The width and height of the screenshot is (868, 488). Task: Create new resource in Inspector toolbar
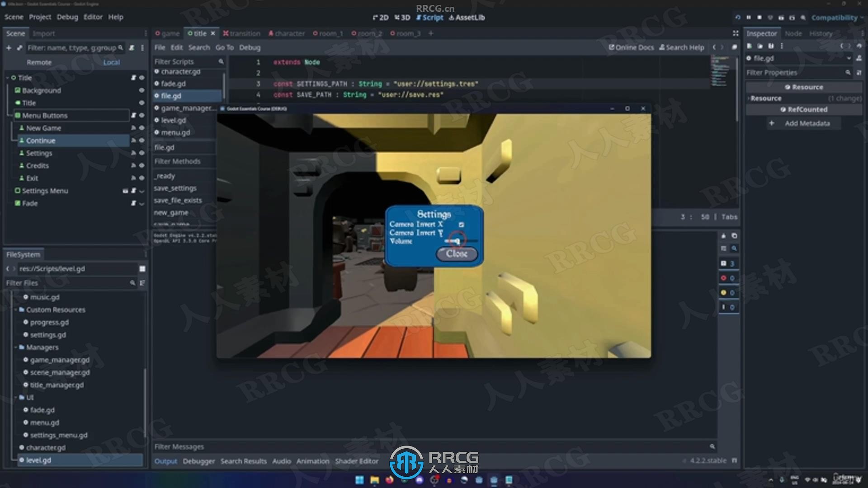click(749, 46)
